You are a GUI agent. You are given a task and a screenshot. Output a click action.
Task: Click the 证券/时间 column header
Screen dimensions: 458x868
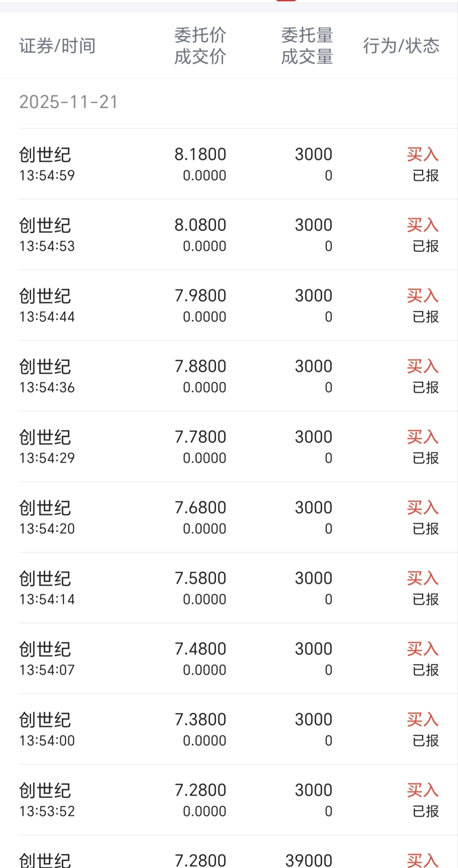tap(57, 46)
